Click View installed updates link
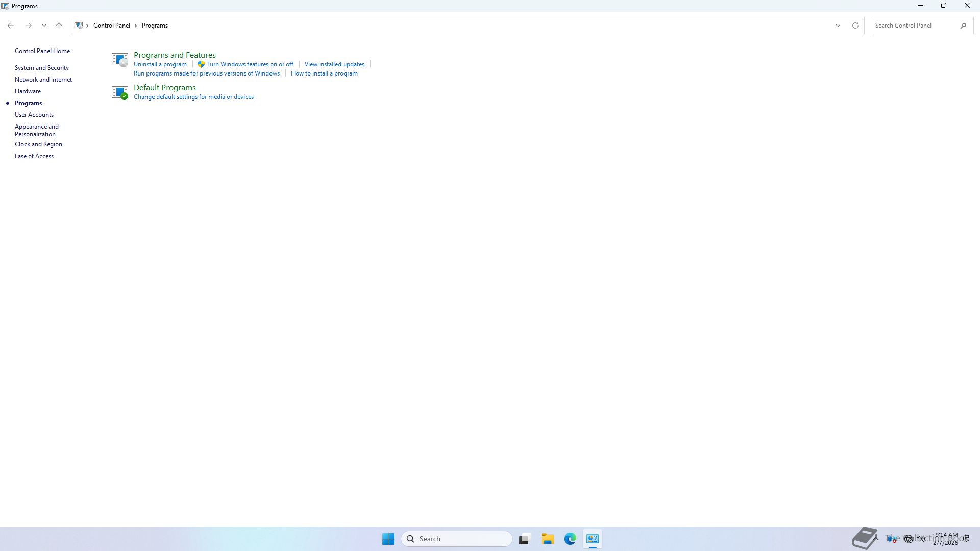The width and height of the screenshot is (980, 551). 334,64
